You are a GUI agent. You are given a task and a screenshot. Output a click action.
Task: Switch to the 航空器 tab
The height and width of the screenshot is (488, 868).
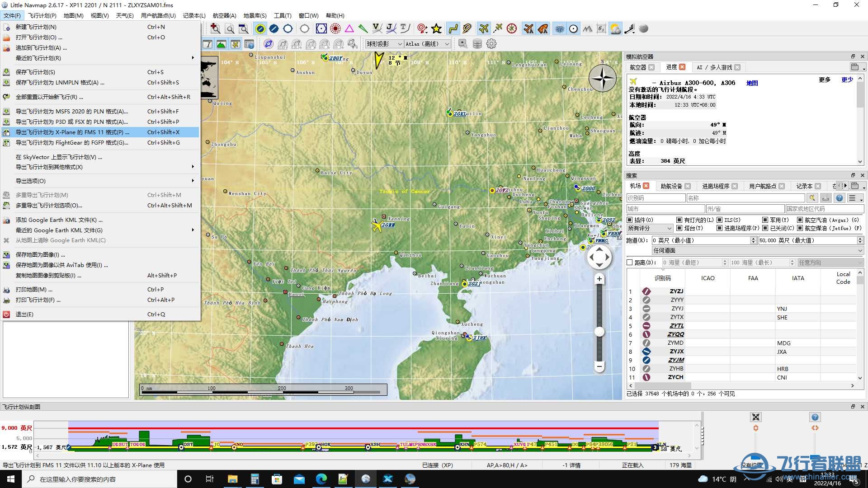click(638, 67)
